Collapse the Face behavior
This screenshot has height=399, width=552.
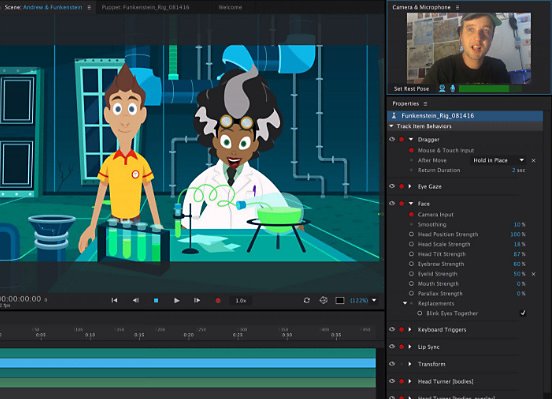pos(411,204)
